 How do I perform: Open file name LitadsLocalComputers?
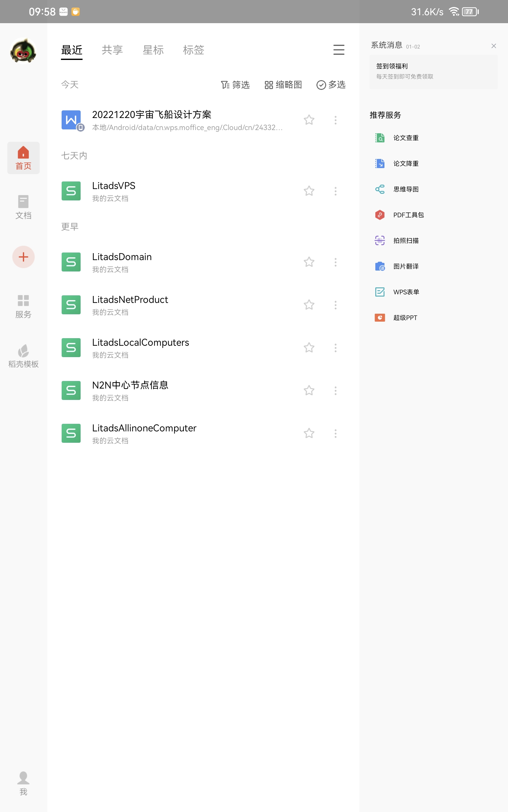(x=141, y=343)
